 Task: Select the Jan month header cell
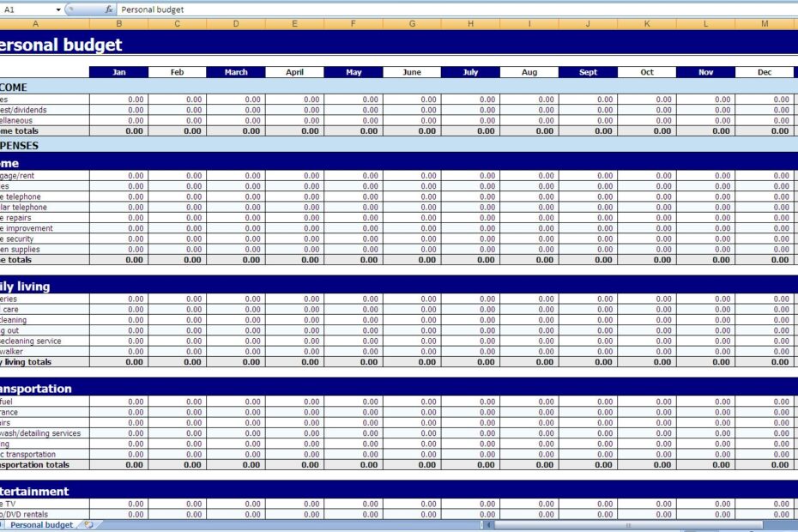pos(119,72)
